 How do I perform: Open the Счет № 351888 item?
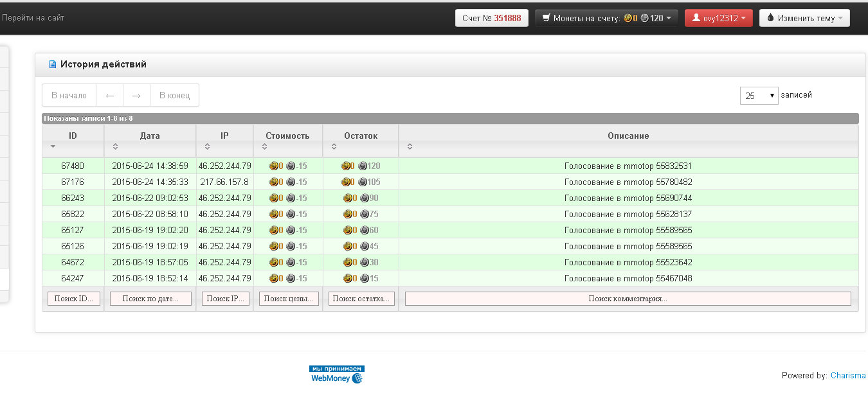[x=491, y=18]
